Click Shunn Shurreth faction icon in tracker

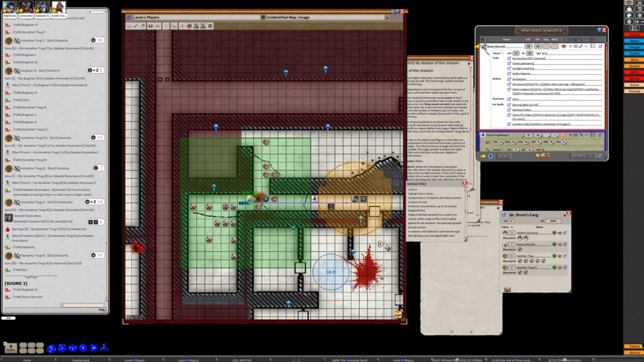[564, 47]
